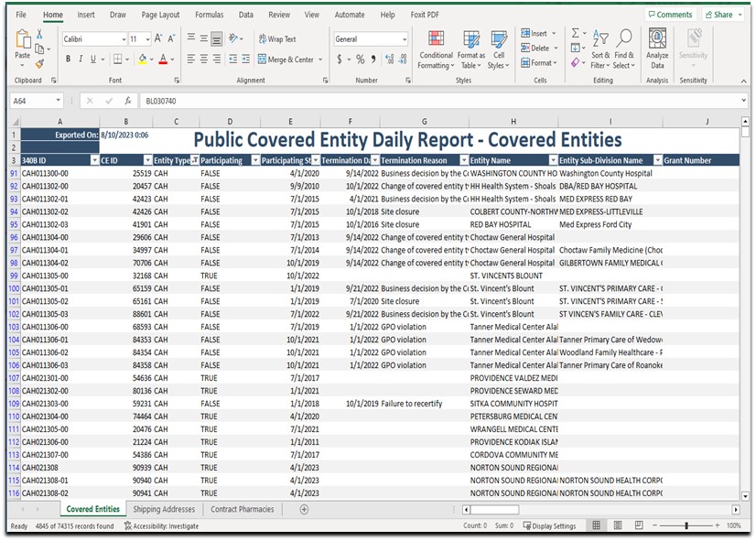This screenshot has width=756, height=541.
Task: Click Analyze Data icon
Action: pyautogui.click(x=657, y=49)
